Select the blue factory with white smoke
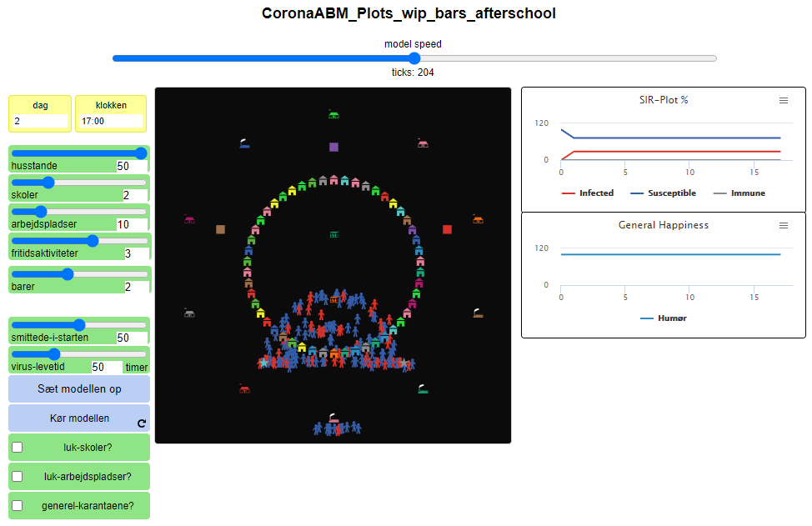The height and width of the screenshot is (526, 812). coord(245,143)
